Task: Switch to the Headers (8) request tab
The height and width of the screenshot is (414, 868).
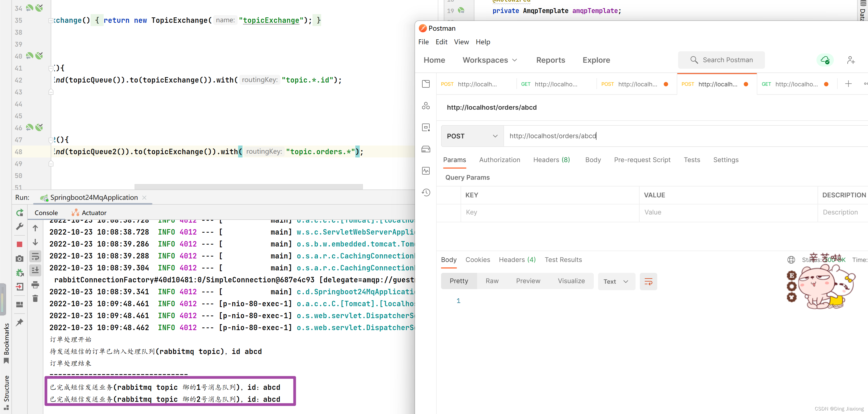Action: click(552, 160)
